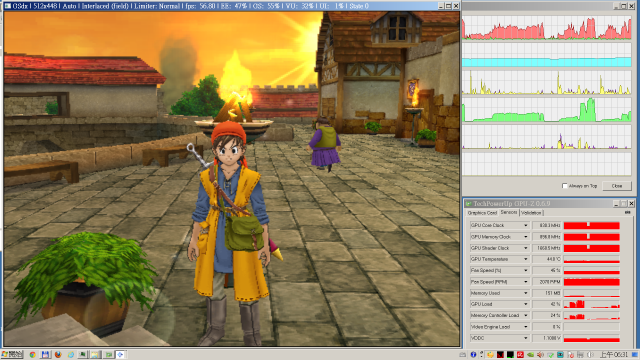Viewport: 640px width, 360px height.
Task: Switch to the Graphics Card tab
Action: pos(482,213)
